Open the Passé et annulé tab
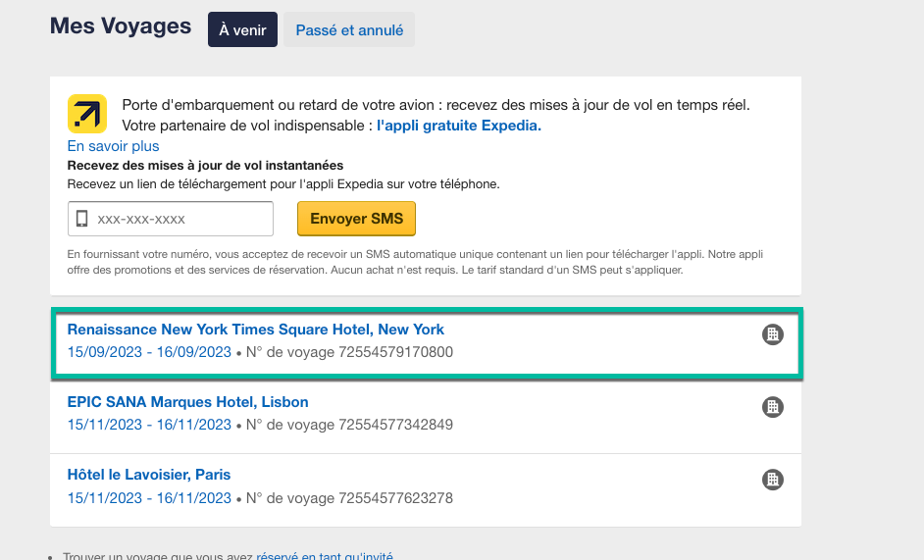924x560 pixels. [349, 29]
